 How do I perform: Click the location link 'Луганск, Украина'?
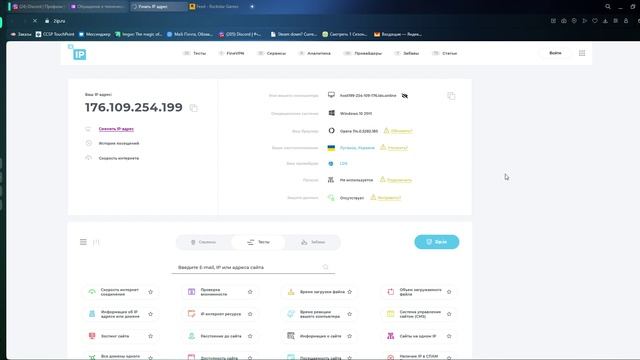click(357, 148)
